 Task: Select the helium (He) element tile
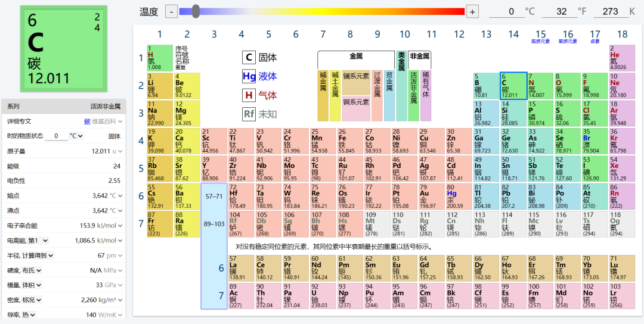(621, 58)
